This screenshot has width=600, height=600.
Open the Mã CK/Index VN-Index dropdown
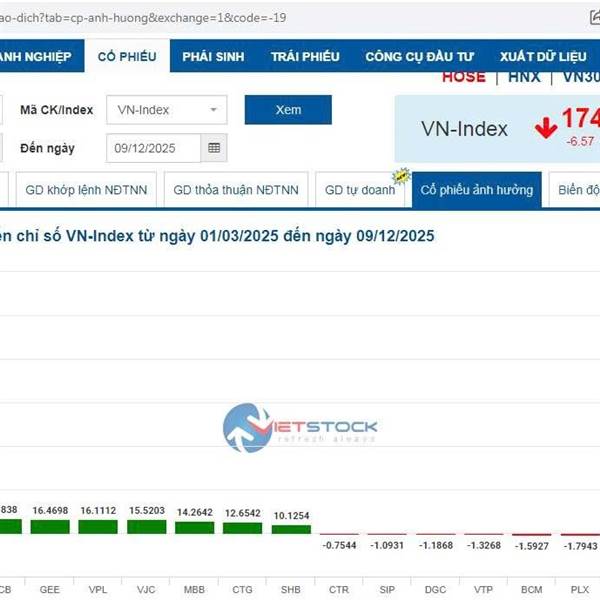(x=167, y=110)
